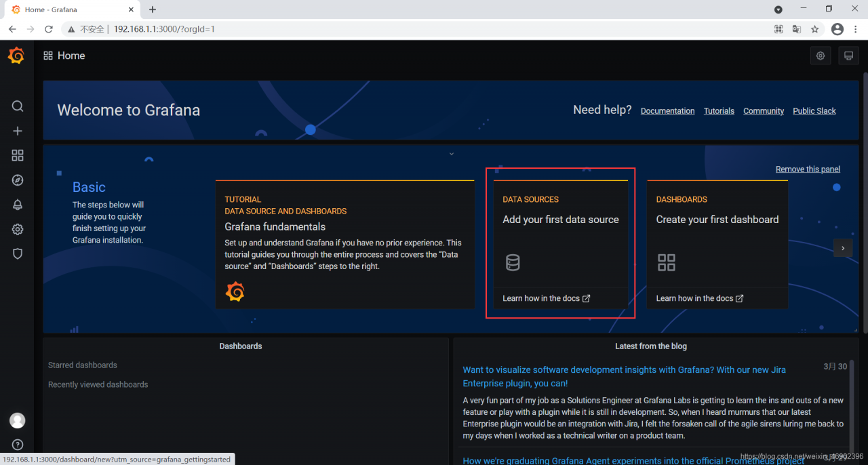This screenshot has width=868, height=465.
Task: Open Chrome profile avatar icon
Action: (x=837, y=29)
